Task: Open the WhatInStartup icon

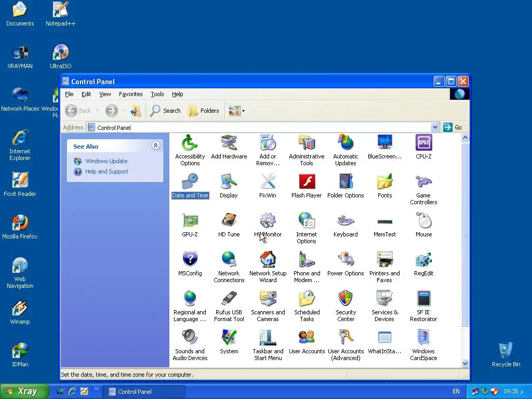Action: coord(385,342)
